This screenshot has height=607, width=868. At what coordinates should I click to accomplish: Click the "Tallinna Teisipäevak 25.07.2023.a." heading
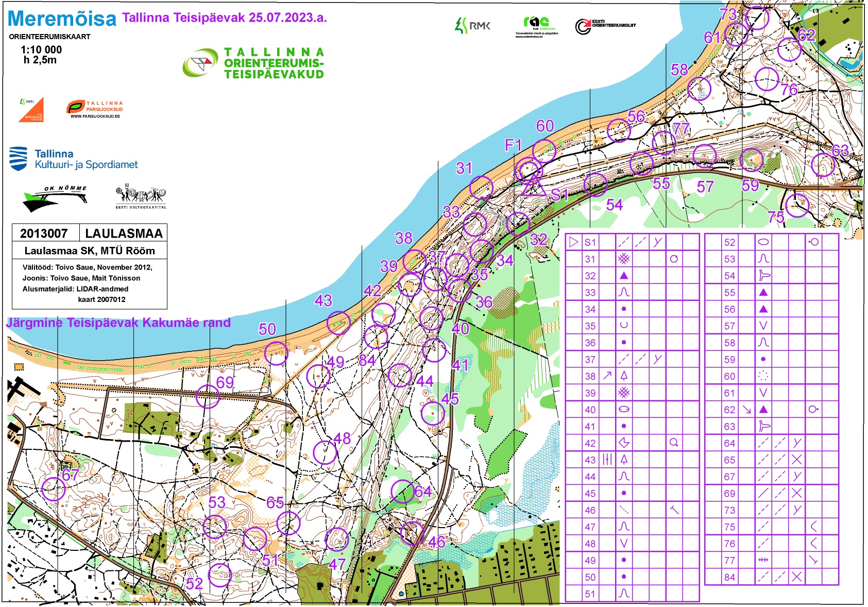click(x=225, y=18)
